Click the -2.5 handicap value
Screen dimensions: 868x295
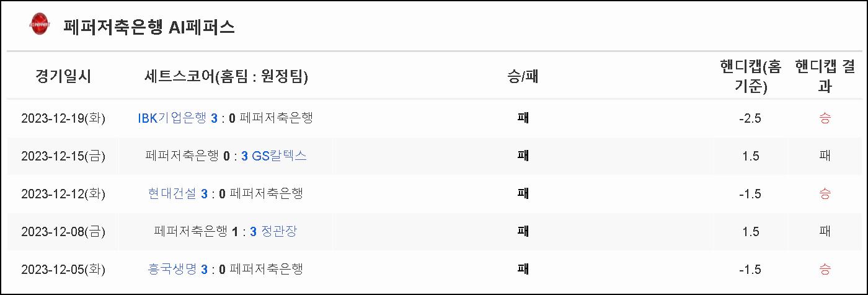click(x=750, y=118)
